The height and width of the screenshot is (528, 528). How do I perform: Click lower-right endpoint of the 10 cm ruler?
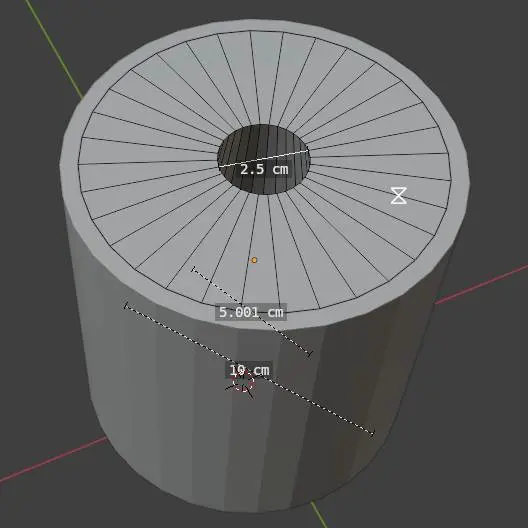pos(372,433)
